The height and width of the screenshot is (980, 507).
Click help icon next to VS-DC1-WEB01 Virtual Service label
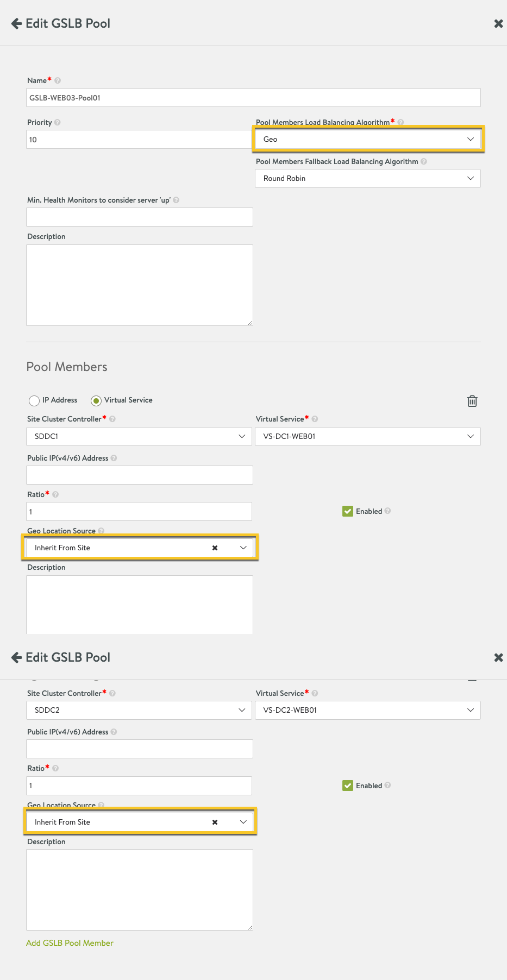click(x=315, y=419)
